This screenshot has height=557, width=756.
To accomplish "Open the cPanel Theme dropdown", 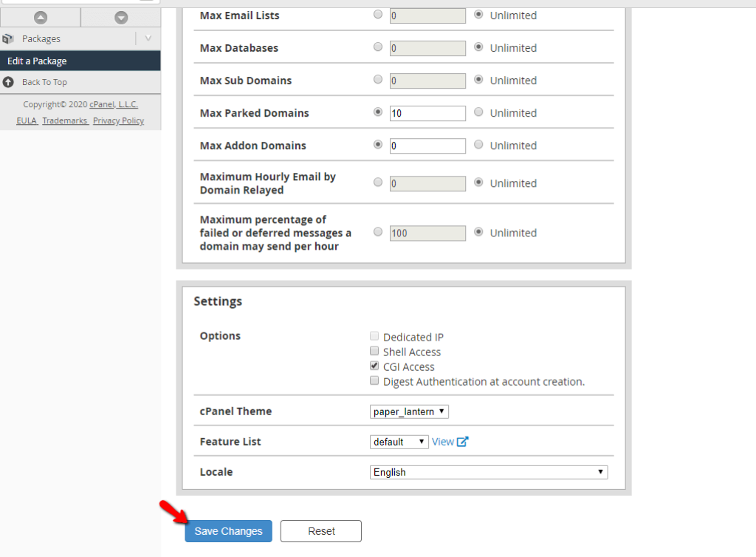I will (x=409, y=412).
